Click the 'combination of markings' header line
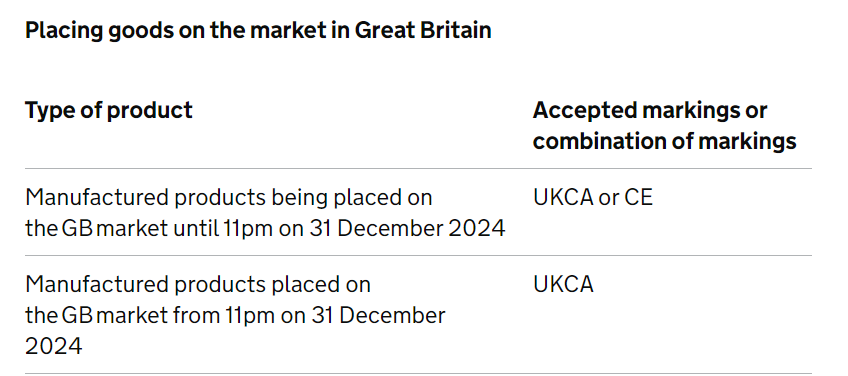The width and height of the screenshot is (848, 376). [x=665, y=141]
